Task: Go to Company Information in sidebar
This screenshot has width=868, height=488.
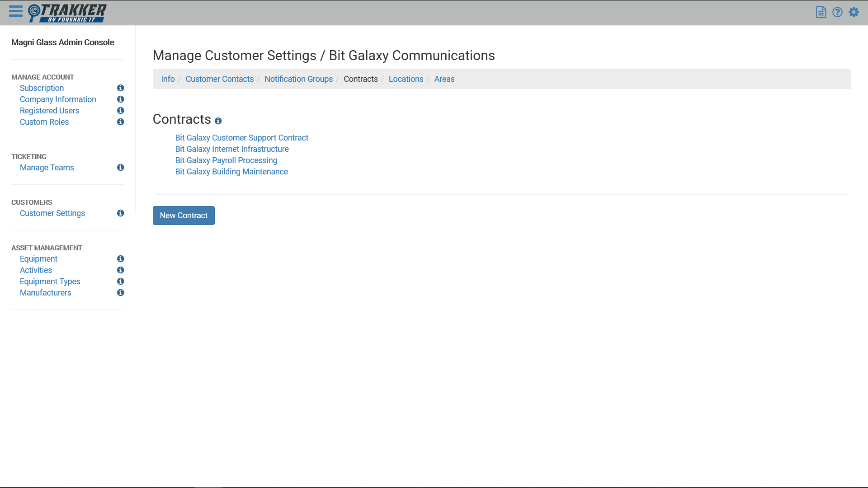Action: tap(58, 99)
